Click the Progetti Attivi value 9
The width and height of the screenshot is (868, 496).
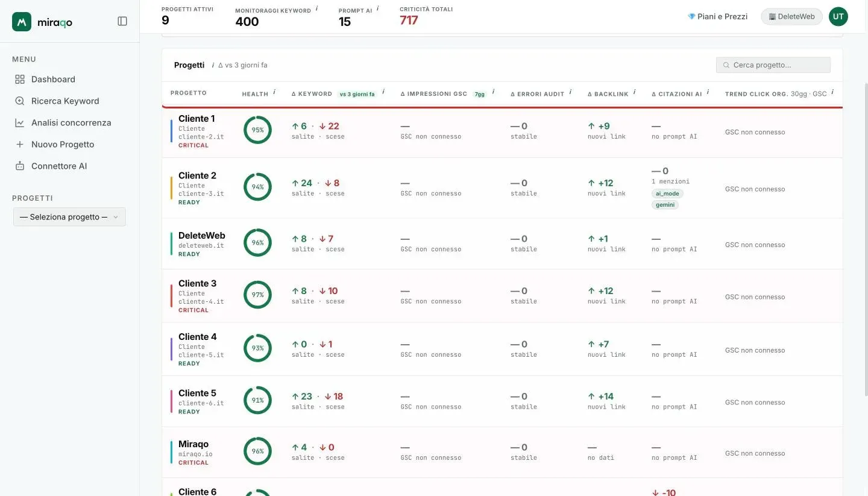(165, 20)
